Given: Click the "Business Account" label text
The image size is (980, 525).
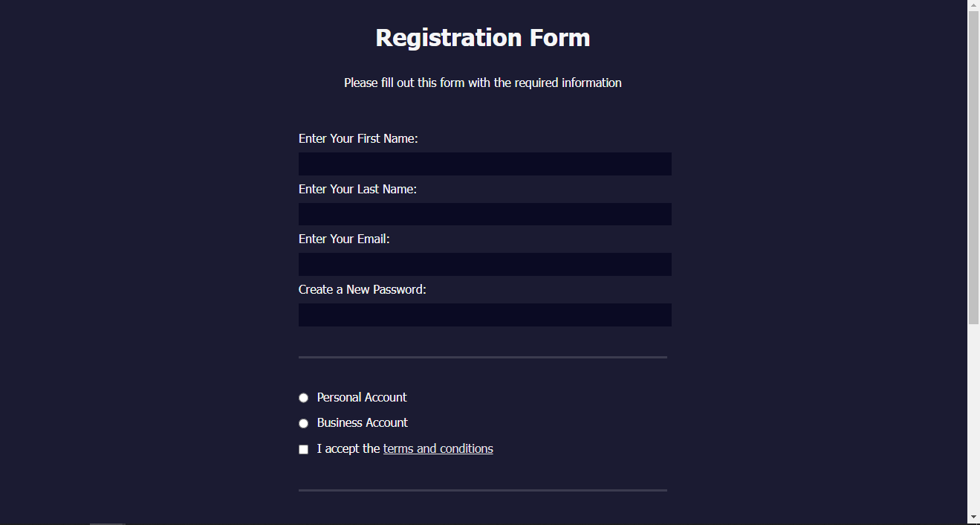Looking at the screenshot, I should (363, 423).
